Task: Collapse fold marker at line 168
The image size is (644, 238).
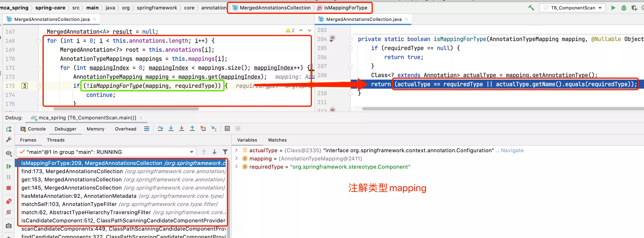Action: tap(38, 41)
